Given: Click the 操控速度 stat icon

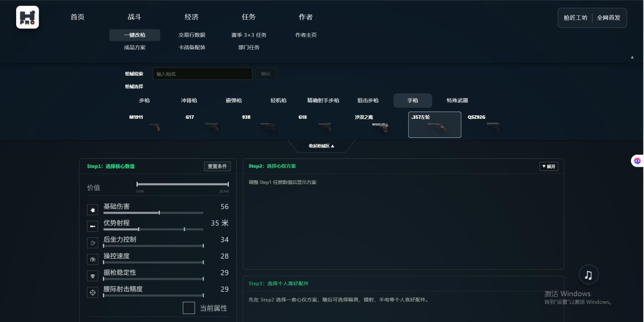Looking at the screenshot, I should click(93, 260).
